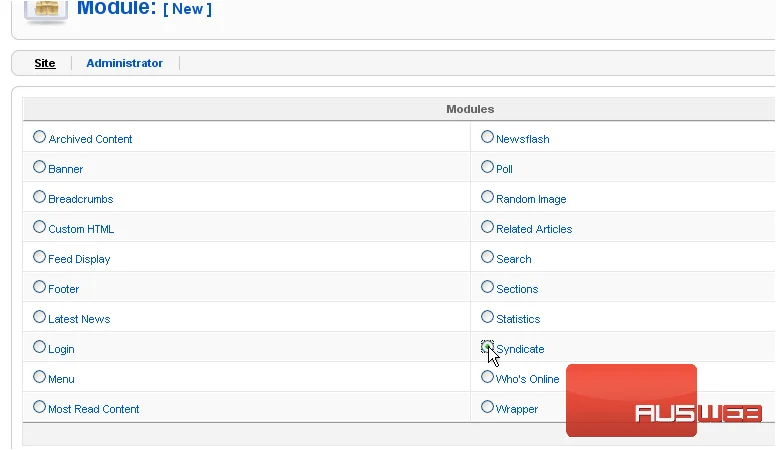The width and height of the screenshot is (776, 450).
Task: Choose the Breadcrumbs radio option
Action: pos(40,197)
